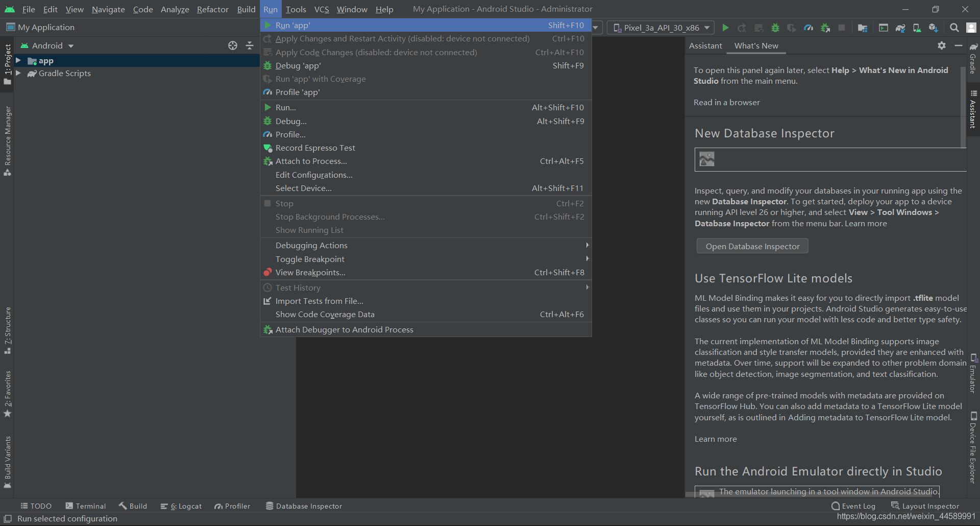Toggle the Assistant side tool window tab
Viewport: 980px width, 526px height.
[973, 109]
